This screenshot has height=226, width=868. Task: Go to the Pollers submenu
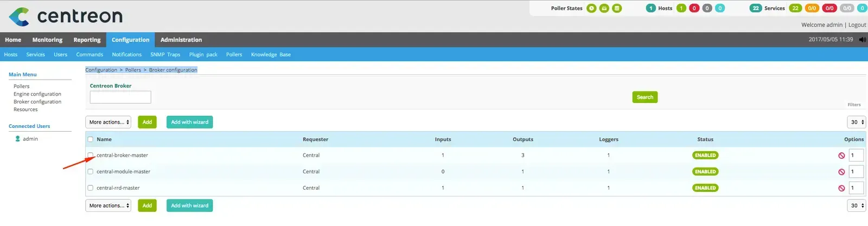click(234, 54)
